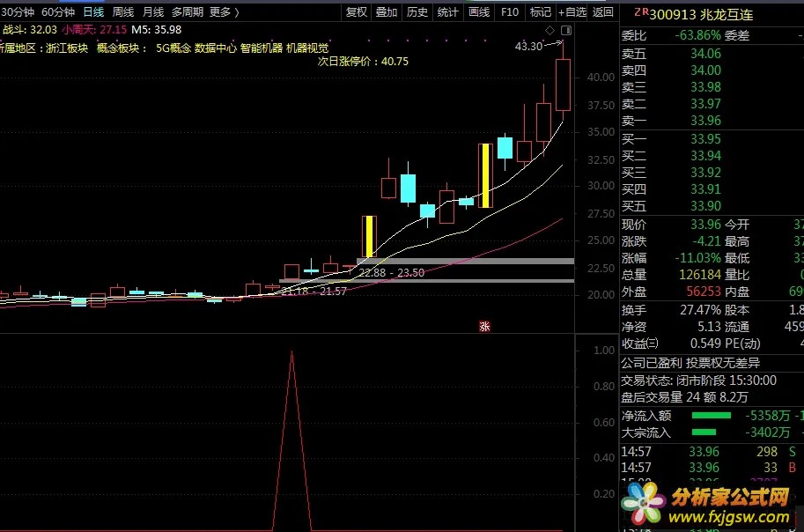Click the 净资 5.13 value
This screenshot has width=804, height=532.
click(x=709, y=327)
